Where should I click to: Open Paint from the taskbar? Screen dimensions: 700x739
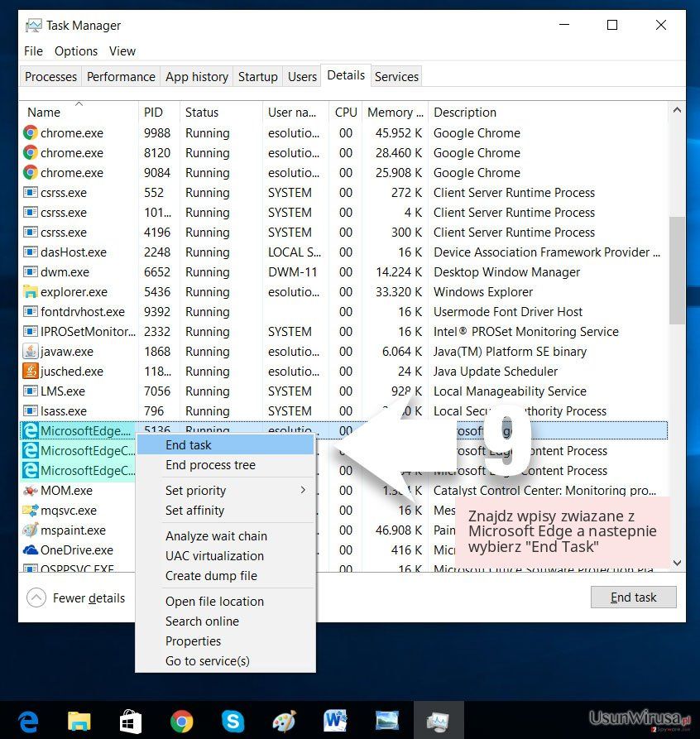click(x=285, y=722)
